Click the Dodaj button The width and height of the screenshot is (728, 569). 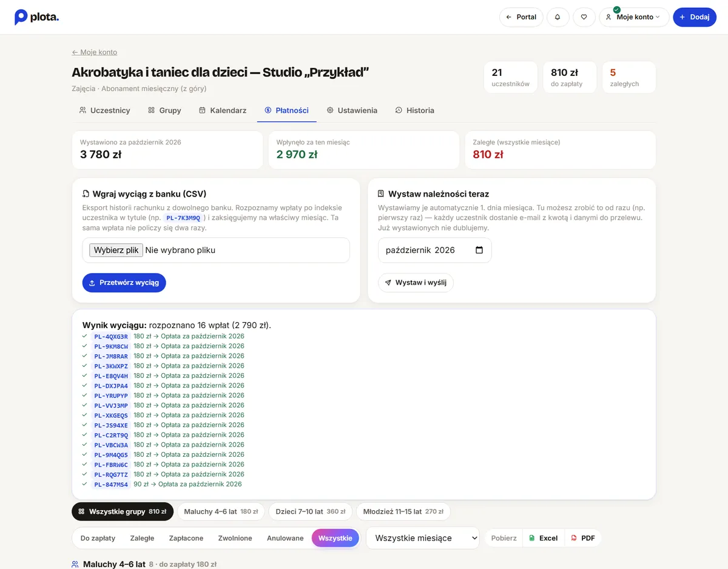point(695,17)
